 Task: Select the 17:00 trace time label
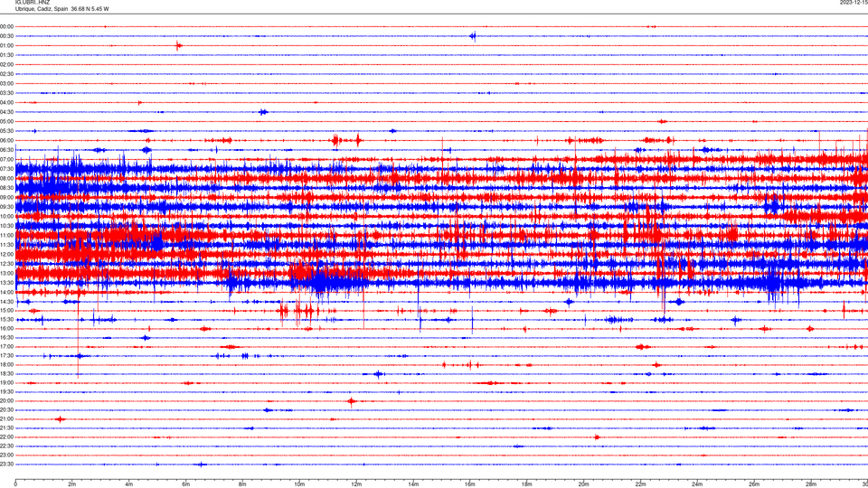click(6, 347)
